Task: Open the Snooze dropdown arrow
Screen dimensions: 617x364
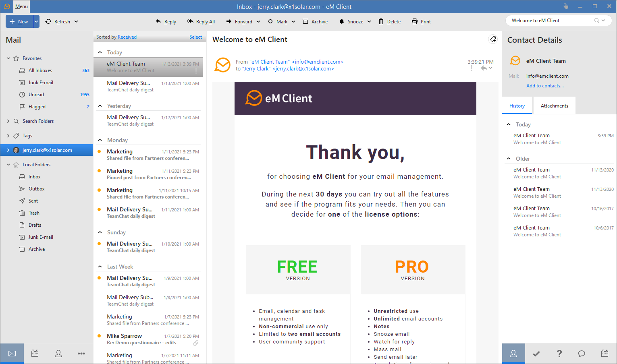Action: [369, 22]
